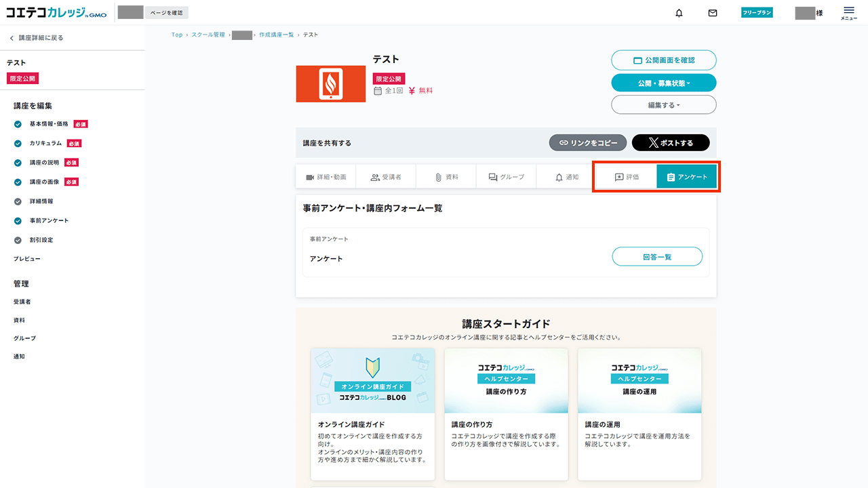The width and height of the screenshot is (868, 488).
Task: Open the 公開画面を確認 preview link
Action: (x=663, y=60)
